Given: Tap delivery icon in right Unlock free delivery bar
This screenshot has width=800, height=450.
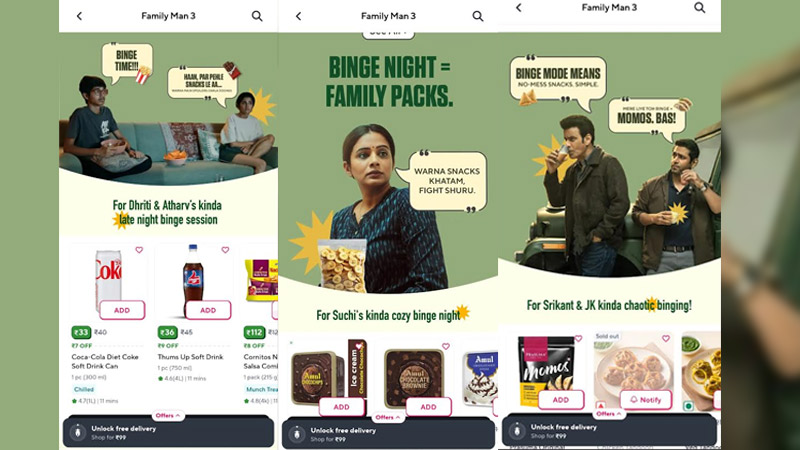Looking at the screenshot, I should tap(517, 431).
